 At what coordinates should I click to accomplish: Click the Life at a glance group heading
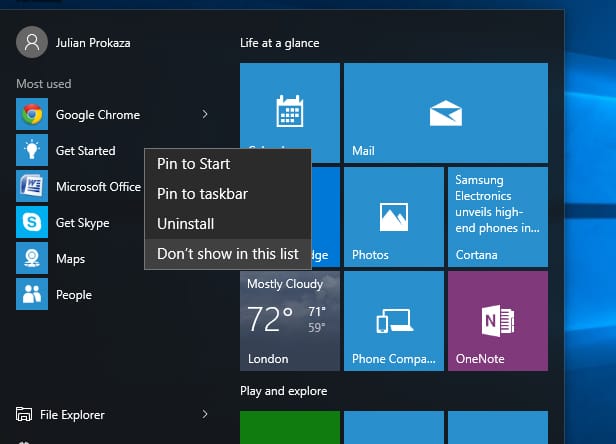(x=280, y=43)
